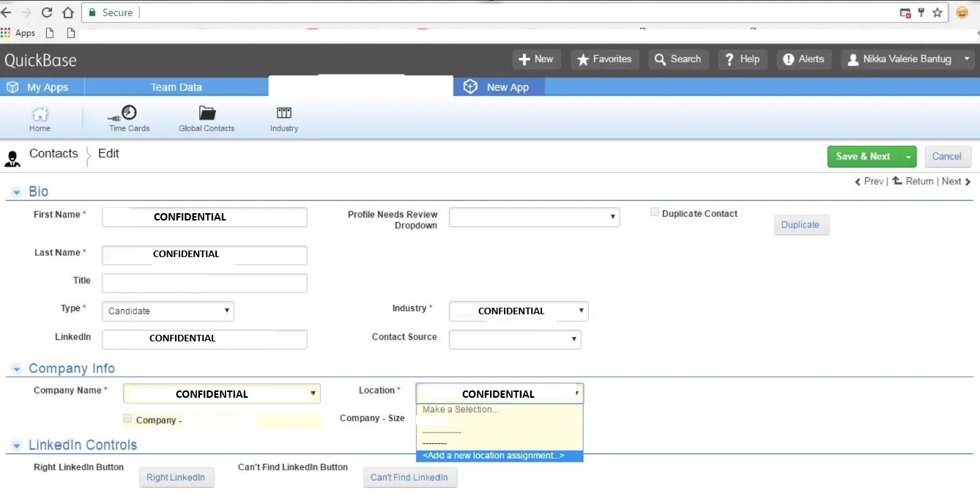Viewport: 980px width, 504px height.
Task: Collapse the Bio section
Action: (x=16, y=192)
